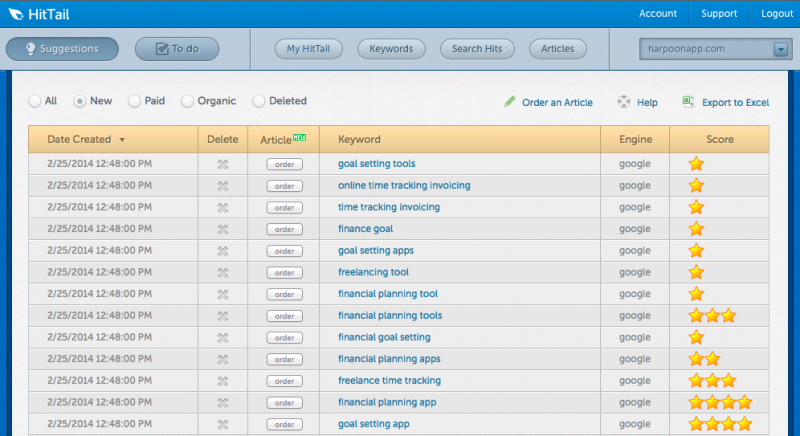Click the Keyword column header
Viewport: 800px width, 436px height.
click(460, 139)
